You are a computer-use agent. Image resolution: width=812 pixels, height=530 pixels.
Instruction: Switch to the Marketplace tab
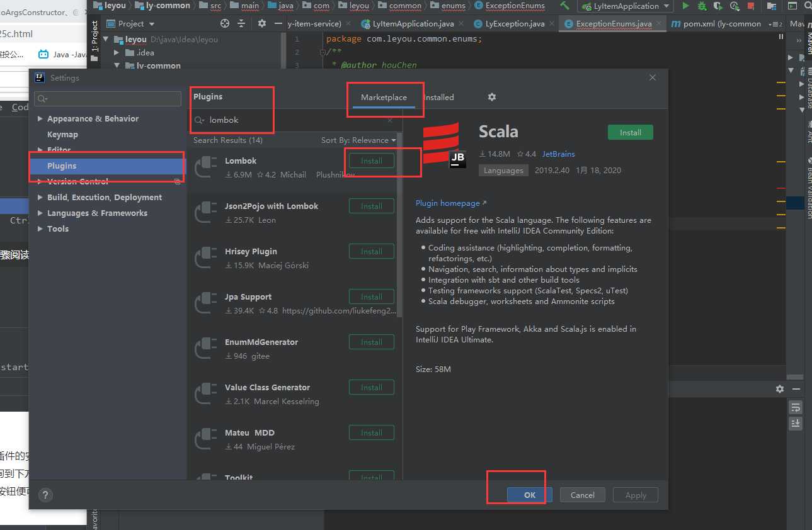click(384, 97)
